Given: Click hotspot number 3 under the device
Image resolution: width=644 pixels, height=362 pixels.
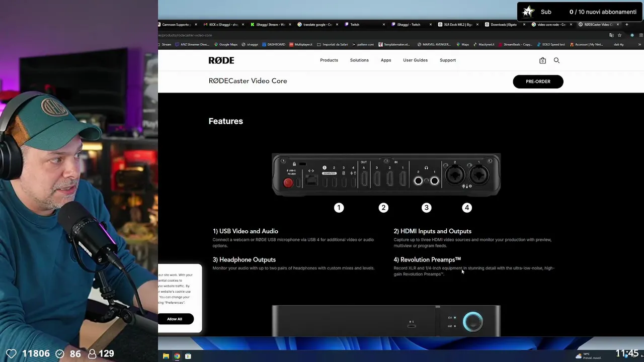Looking at the screenshot, I should [x=427, y=208].
